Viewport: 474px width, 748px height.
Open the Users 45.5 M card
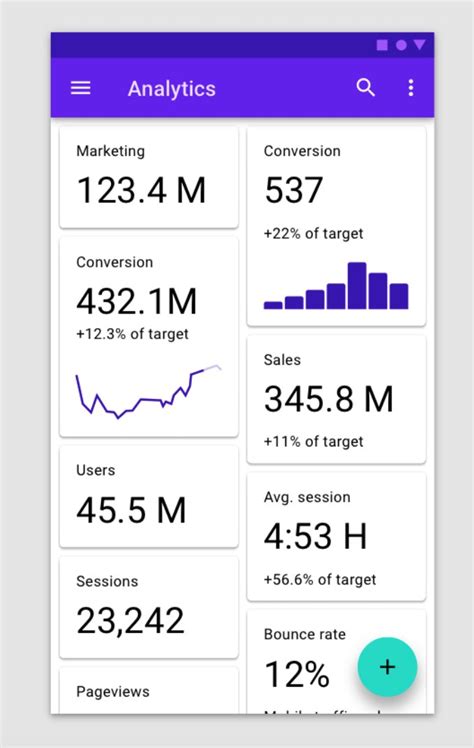[149, 496]
